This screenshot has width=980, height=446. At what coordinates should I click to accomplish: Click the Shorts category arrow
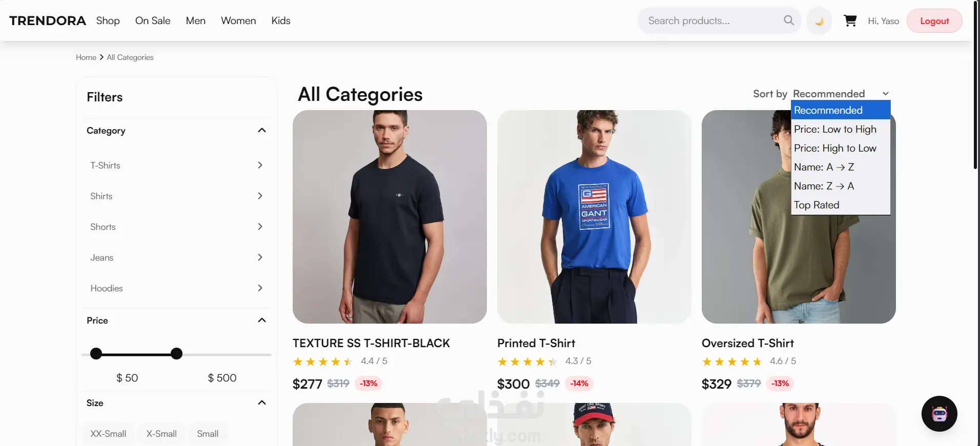click(260, 227)
